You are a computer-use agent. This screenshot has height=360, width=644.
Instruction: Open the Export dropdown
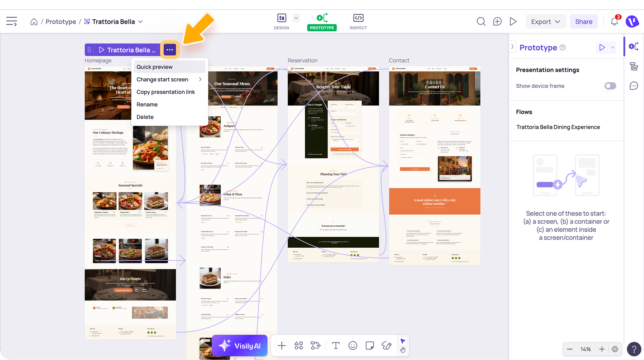[x=546, y=21]
